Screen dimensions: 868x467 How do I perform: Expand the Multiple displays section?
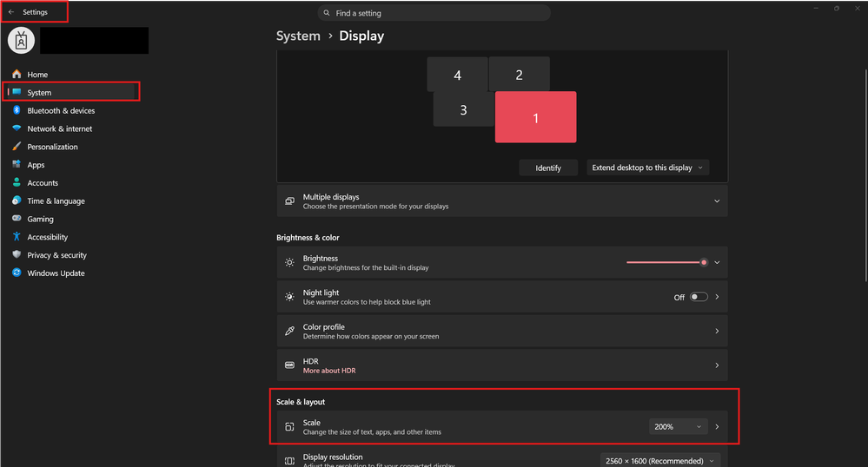pos(717,201)
